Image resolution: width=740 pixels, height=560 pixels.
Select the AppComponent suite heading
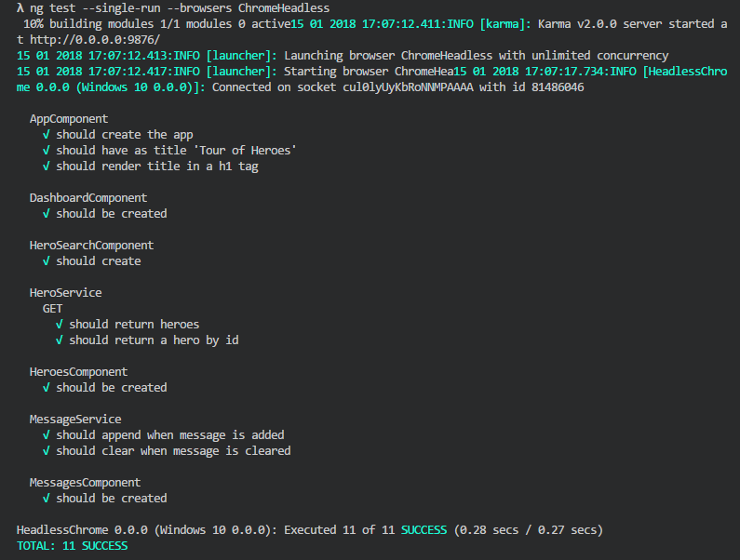[x=69, y=119]
